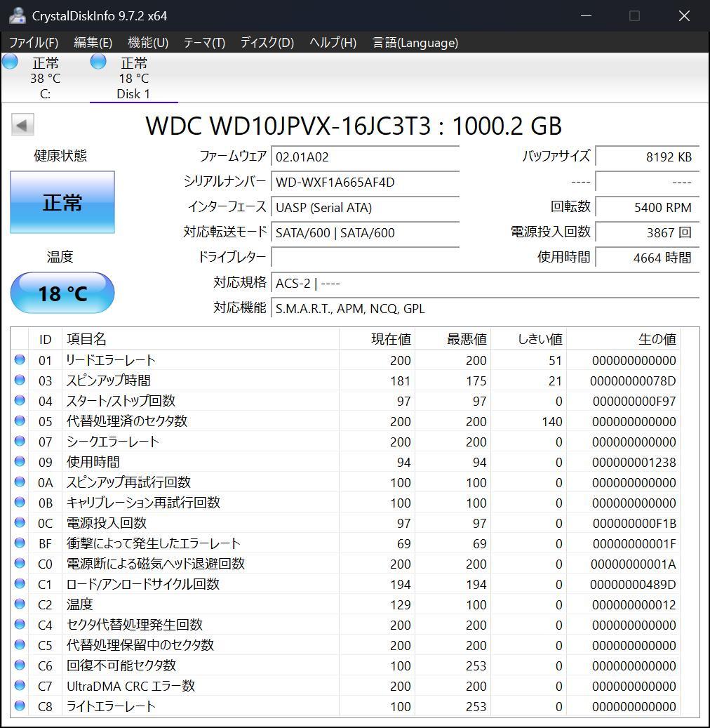710x728 pixels.
Task: Click status dot for ID 09 使用時間
Action: (20, 461)
